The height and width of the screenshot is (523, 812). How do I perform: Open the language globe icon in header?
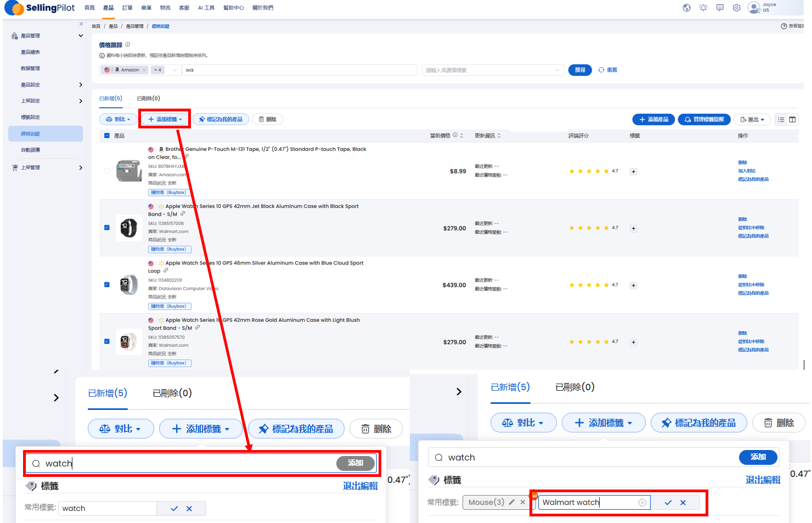686,8
